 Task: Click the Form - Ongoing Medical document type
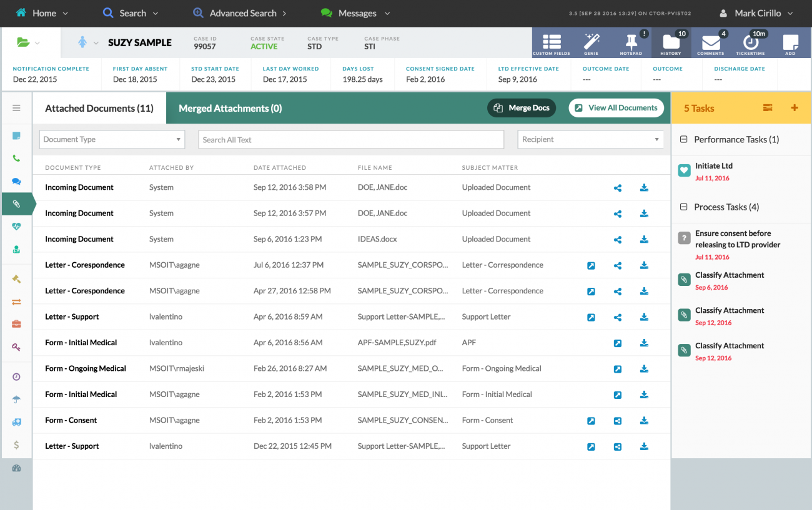coord(86,369)
